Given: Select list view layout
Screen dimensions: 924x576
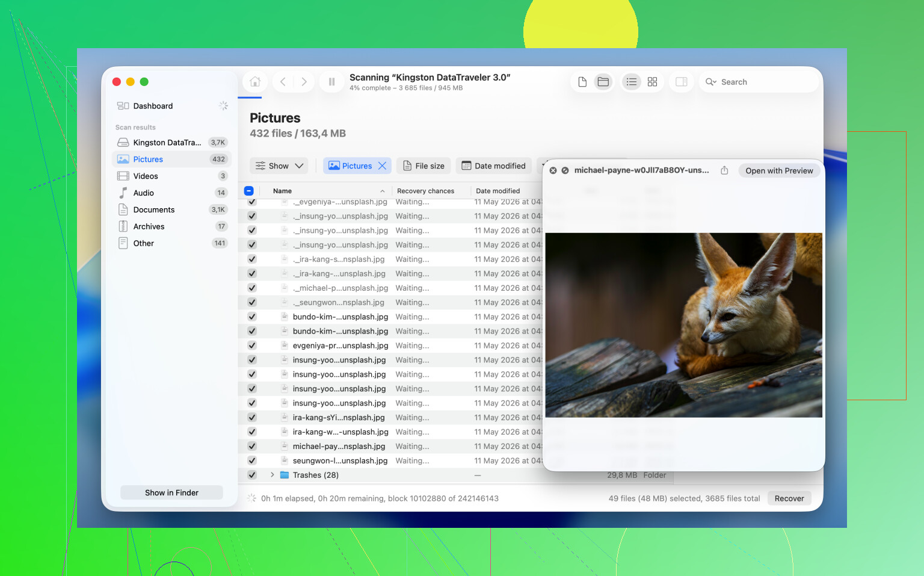Looking at the screenshot, I should (631, 82).
